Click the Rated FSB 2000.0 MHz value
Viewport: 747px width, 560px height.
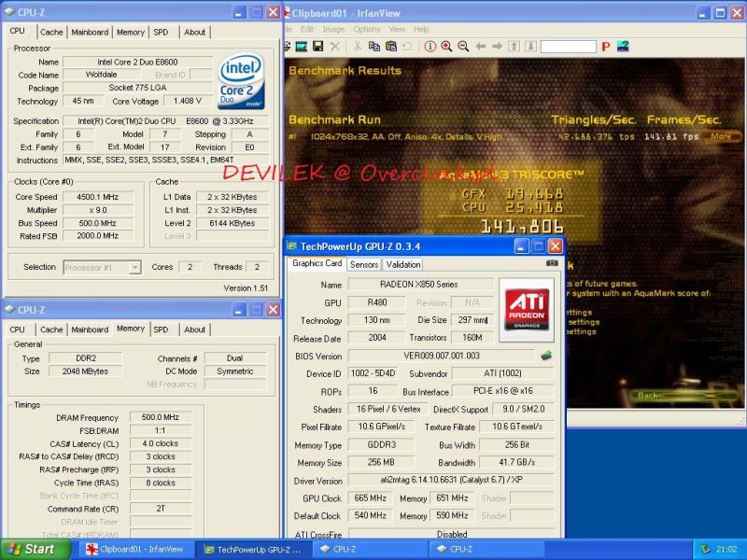coord(98,236)
